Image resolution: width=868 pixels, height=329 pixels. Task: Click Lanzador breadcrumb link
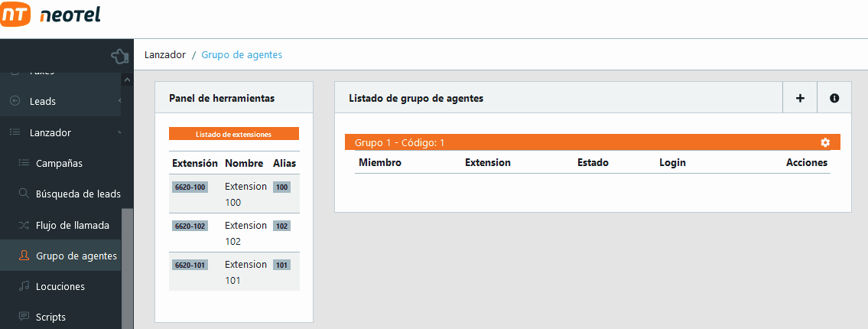pos(164,55)
